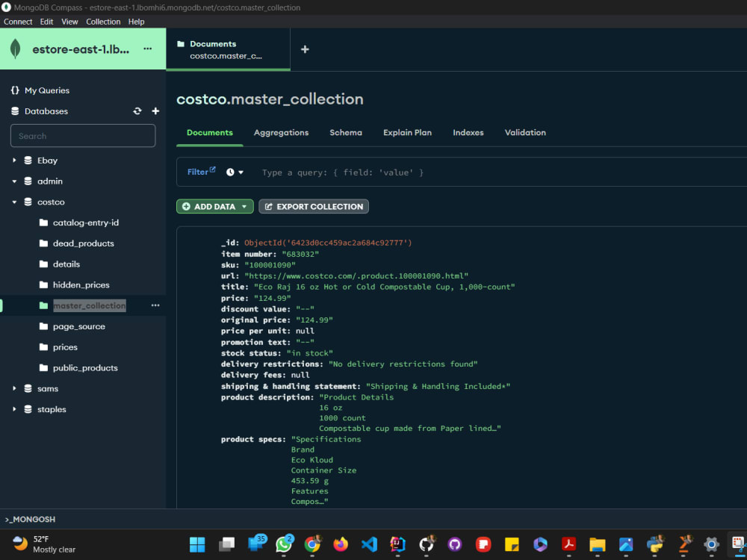Screen dimensions: 747x560
Task: Switch to the Schema tab
Action: pos(346,132)
